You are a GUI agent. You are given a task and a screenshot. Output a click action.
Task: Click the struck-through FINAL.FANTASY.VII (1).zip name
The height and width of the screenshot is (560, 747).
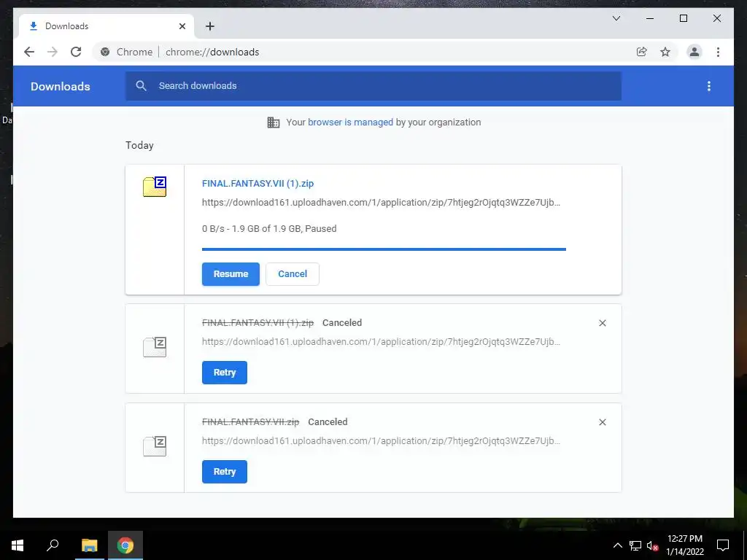tap(258, 323)
